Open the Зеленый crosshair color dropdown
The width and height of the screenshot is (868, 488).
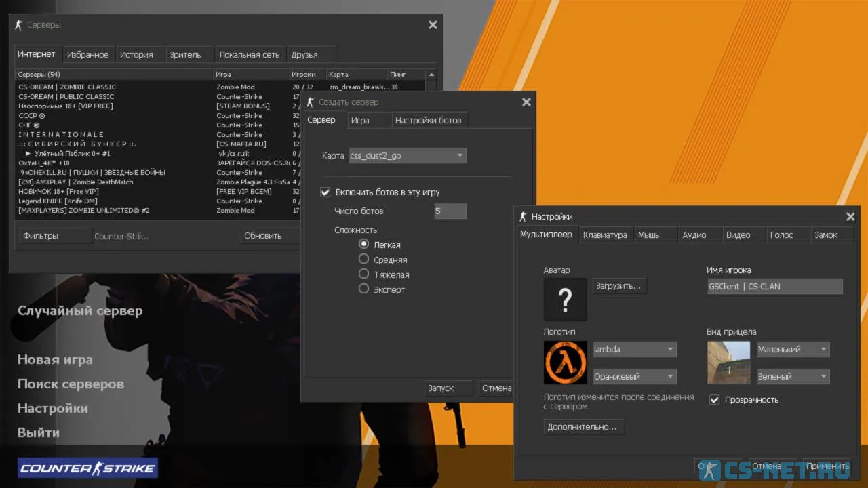coord(793,377)
